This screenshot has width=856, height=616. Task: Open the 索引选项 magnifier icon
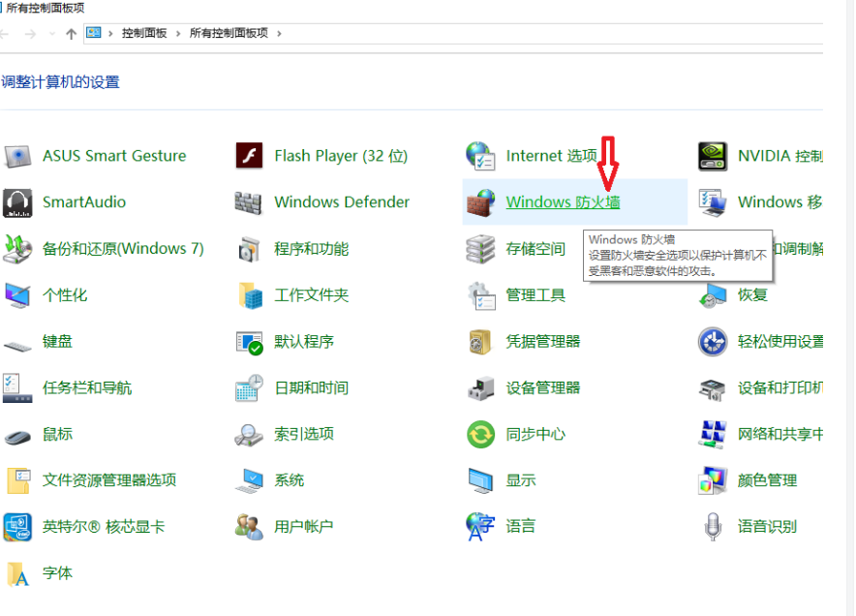tap(249, 435)
